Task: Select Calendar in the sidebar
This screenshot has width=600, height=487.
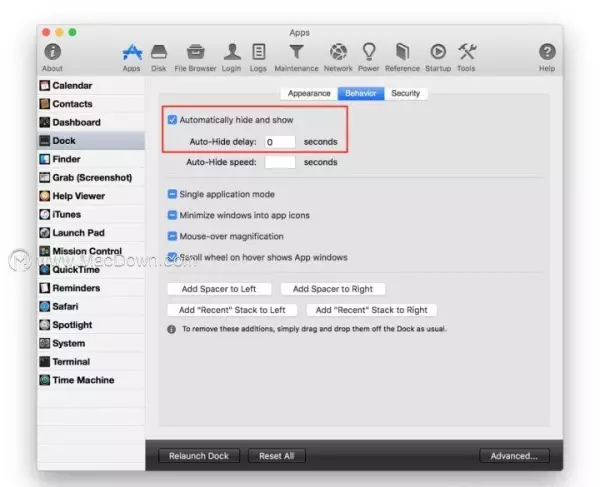Action: (x=91, y=85)
